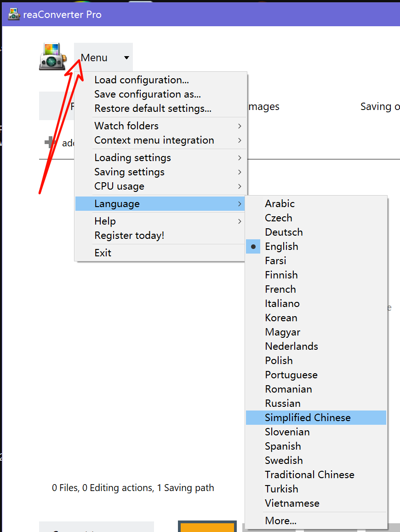Expand the Loading settings submenu
The height and width of the screenshot is (532, 400).
click(161, 158)
